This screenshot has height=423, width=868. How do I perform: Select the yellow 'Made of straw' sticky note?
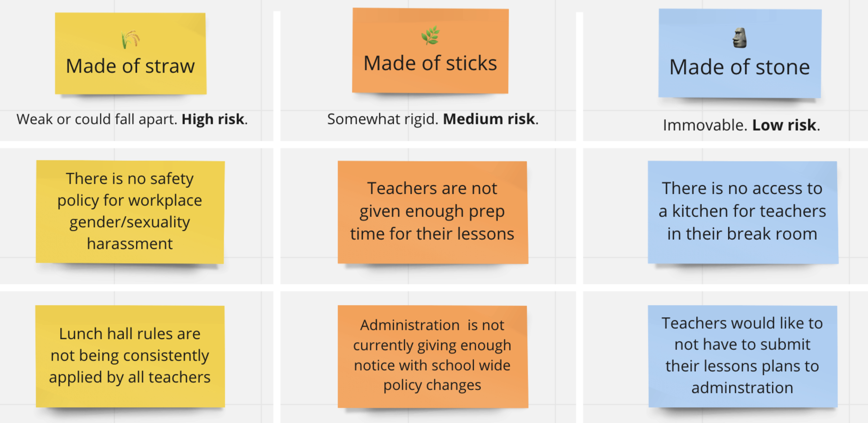pos(131,54)
